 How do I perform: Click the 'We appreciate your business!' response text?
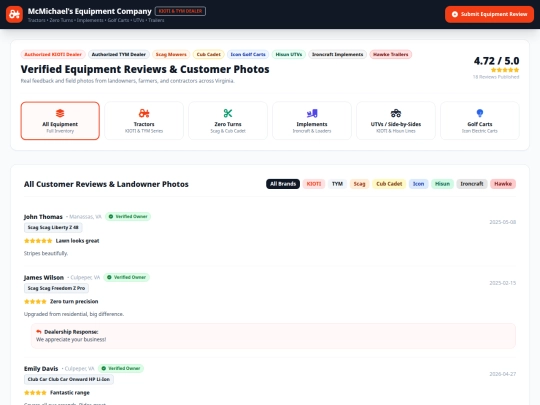(x=71, y=340)
